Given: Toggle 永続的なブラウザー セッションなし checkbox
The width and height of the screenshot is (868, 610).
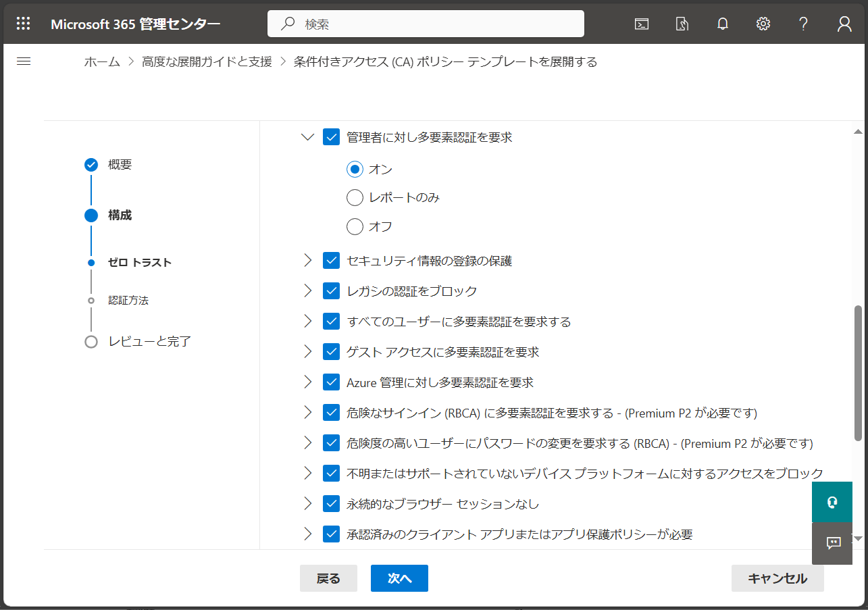Looking at the screenshot, I should point(331,504).
